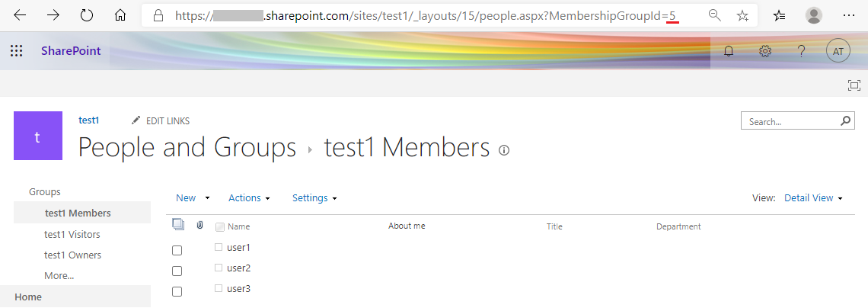The height and width of the screenshot is (308, 868).
Task: Open the notifications bell
Action: pos(729,51)
